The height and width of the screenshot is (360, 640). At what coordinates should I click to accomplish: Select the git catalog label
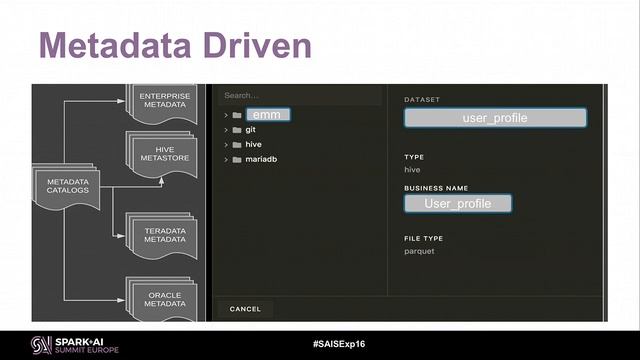[250, 129]
